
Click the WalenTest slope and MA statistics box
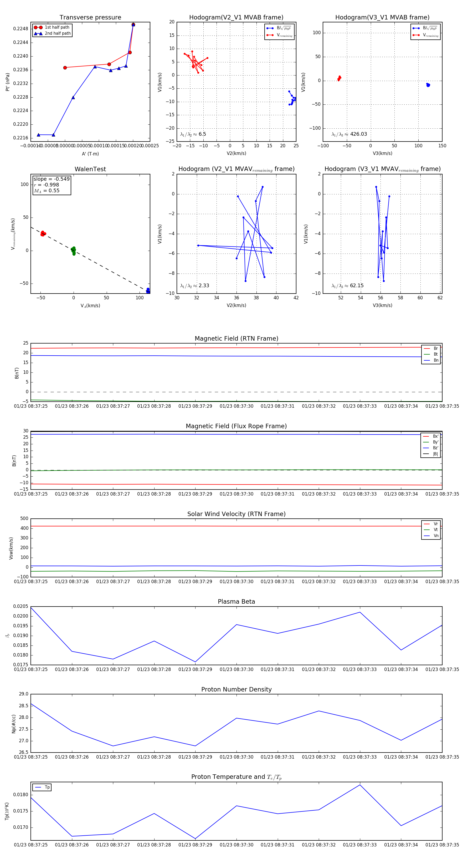coord(52,185)
